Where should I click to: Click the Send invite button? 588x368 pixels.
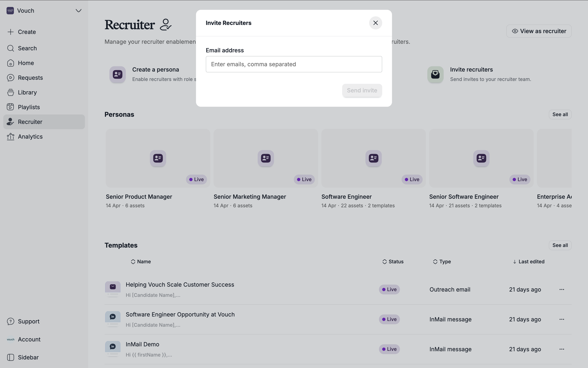coord(362,90)
